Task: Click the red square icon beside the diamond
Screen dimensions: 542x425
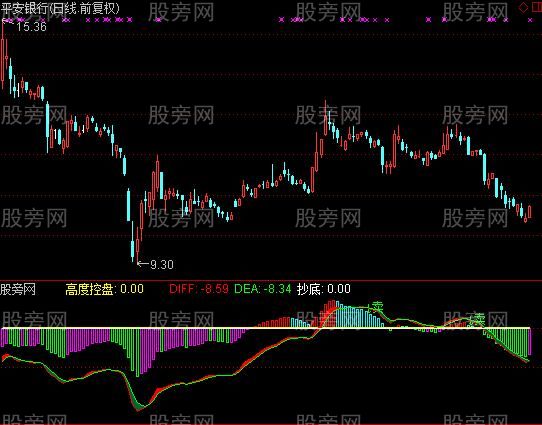Action: (x=537, y=7)
